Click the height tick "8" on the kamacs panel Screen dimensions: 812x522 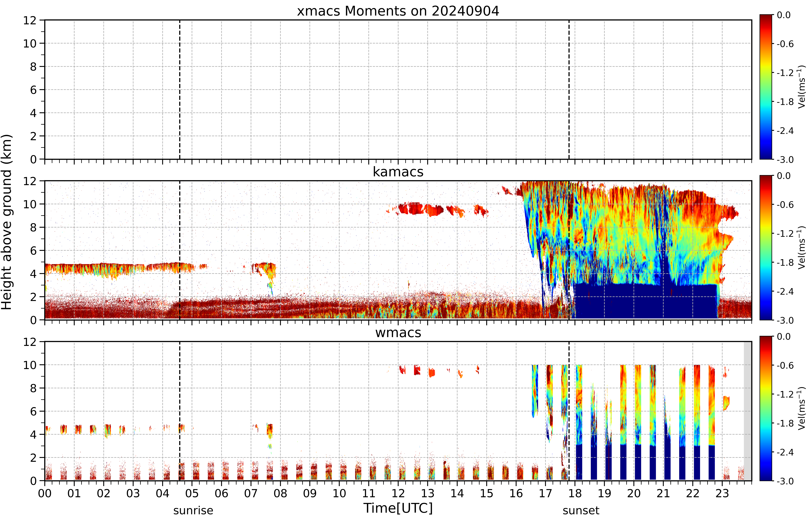(x=33, y=227)
